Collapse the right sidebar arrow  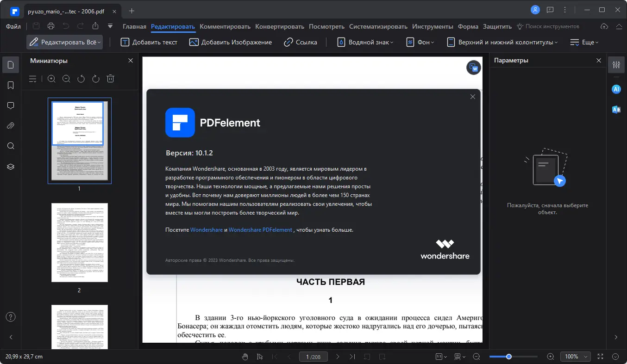click(x=616, y=337)
